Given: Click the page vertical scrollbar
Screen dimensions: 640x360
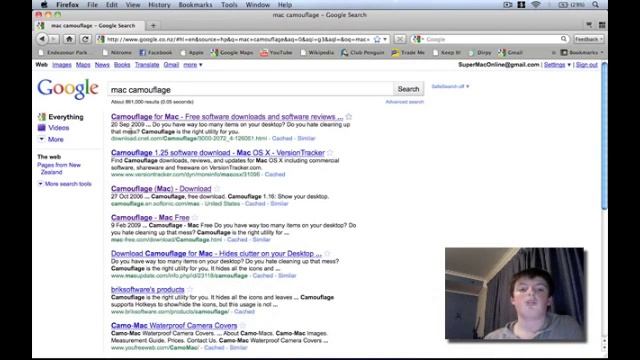Looking at the screenshot, I should point(604,136).
